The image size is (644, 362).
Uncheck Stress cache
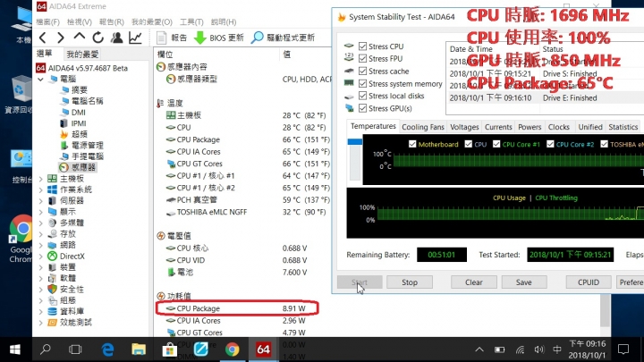(x=362, y=71)
